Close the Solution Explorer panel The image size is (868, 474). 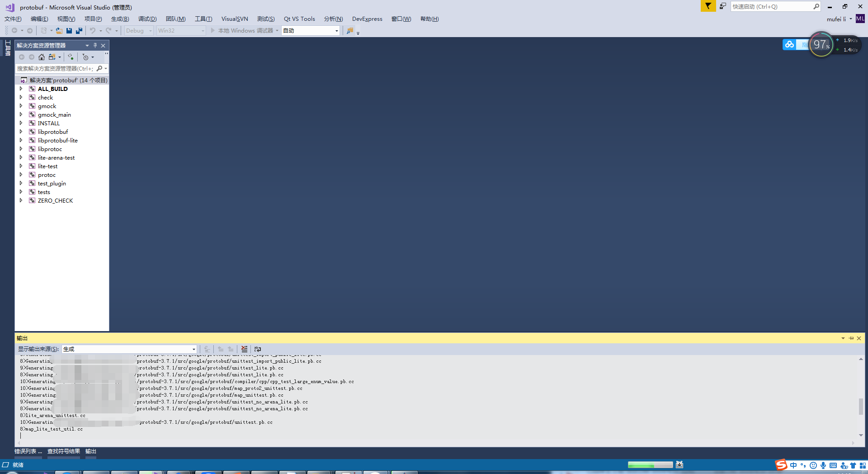(x=103, y=45)
